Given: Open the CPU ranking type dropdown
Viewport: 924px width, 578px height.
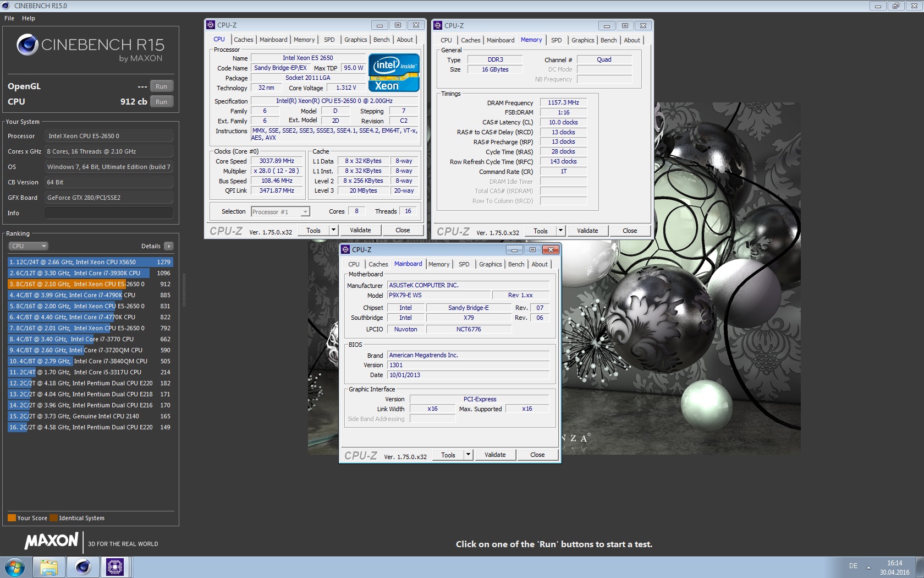Looking at the screenshot, I should tap(28, 246).
